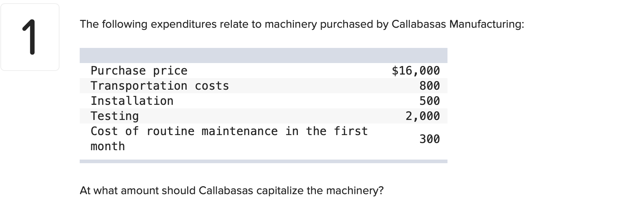Screen dimensions: 644x210
Task: Select the Transportation costs row label
Action: click(x=160, y=86)
